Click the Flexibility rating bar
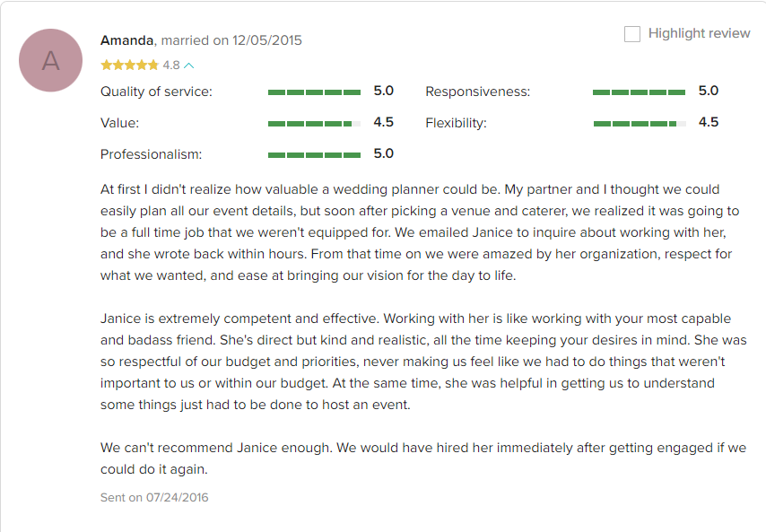766x532 pixels. pos(640,124)
